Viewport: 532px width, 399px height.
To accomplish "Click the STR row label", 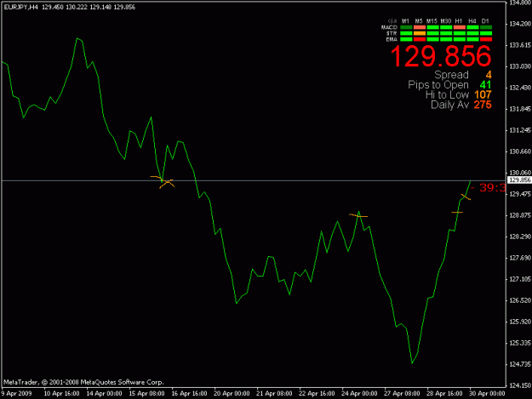I will 392,33.
